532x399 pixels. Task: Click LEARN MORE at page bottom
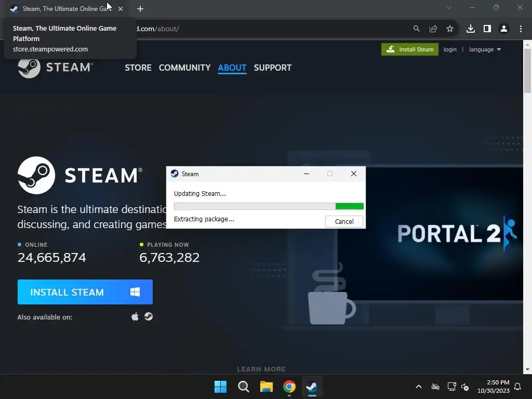coord(261,369)
